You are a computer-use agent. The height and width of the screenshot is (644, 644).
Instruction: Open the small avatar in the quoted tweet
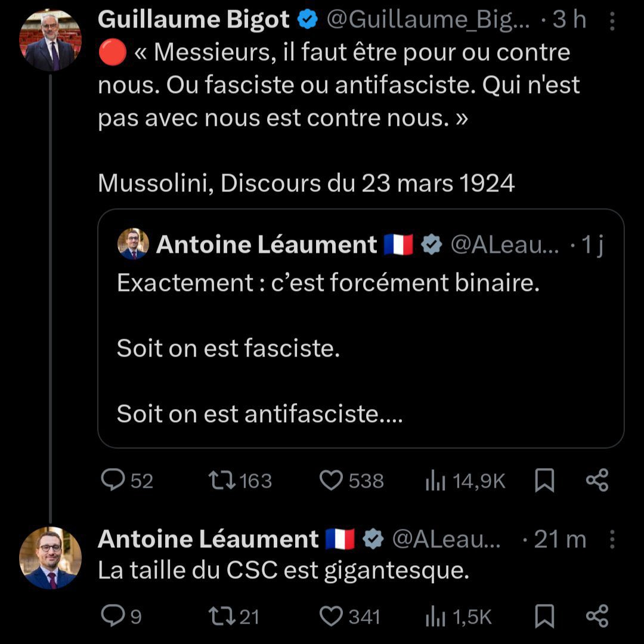coord(133,244)
